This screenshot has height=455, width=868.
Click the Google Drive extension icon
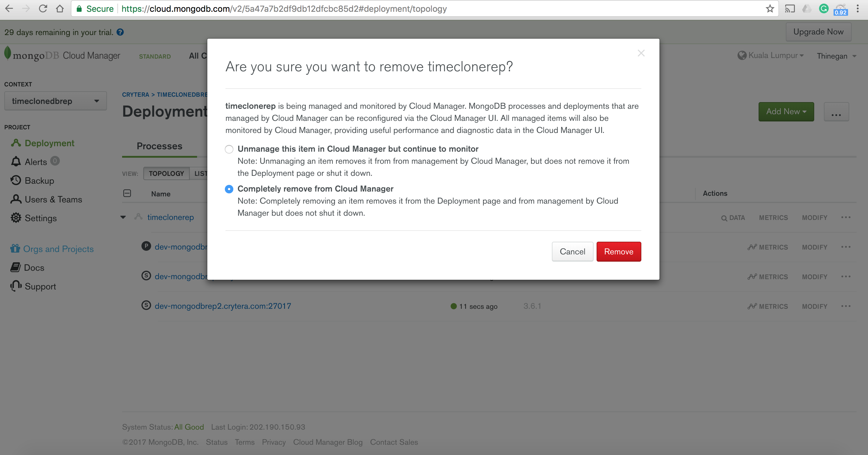click(807, 8)
